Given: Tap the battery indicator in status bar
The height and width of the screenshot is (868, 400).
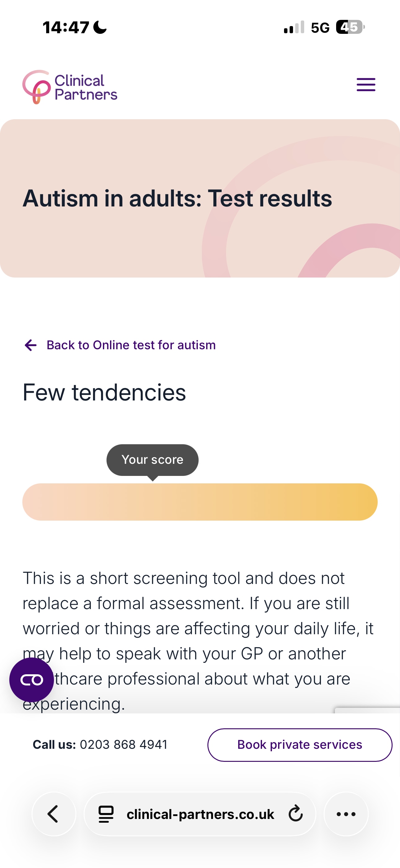Looking at the screenshot, I should tap(350, 27).
